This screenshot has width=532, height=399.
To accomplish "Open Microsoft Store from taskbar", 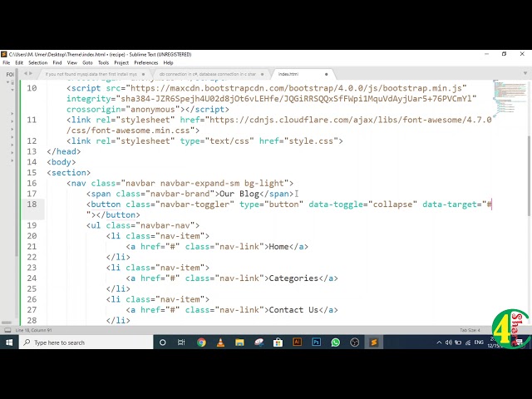I will pos(278,342).
